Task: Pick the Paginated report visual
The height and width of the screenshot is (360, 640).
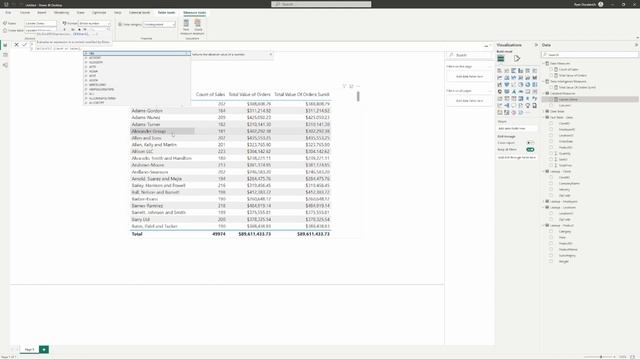Action: coord(534,105)
